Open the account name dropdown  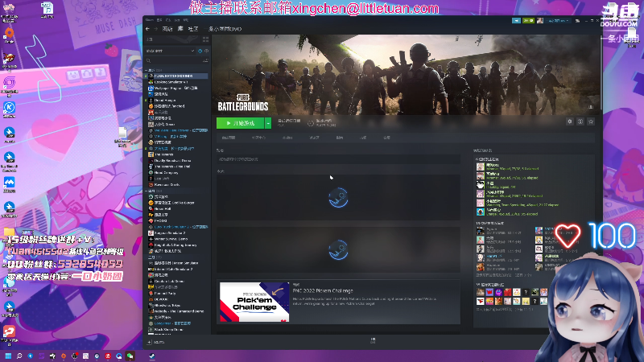[558, 21]
